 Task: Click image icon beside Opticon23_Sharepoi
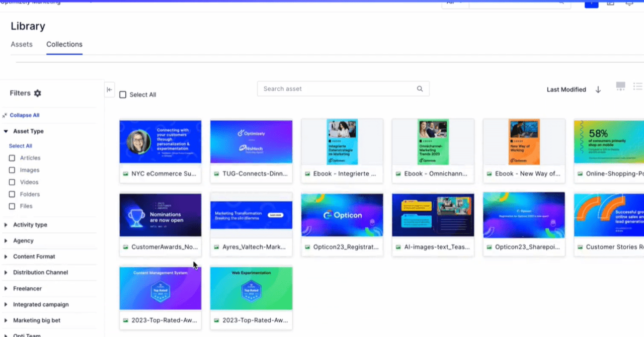pos(490,247)
